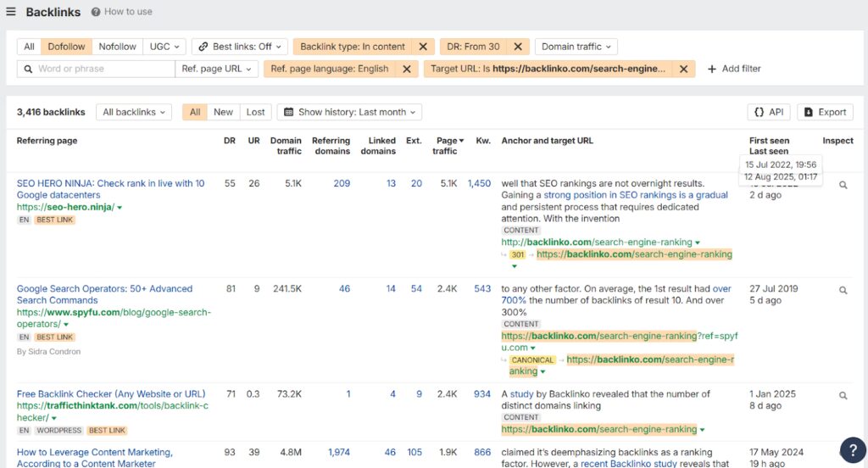Edit the DR: From 30 filter
This screenshot has width=868, height=468.
[473, 47]
